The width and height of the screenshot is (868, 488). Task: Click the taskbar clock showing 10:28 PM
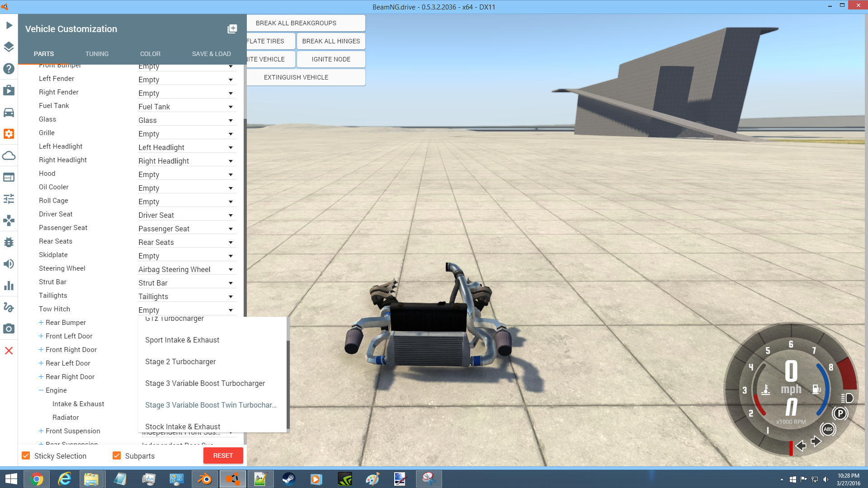pos(848,479)
